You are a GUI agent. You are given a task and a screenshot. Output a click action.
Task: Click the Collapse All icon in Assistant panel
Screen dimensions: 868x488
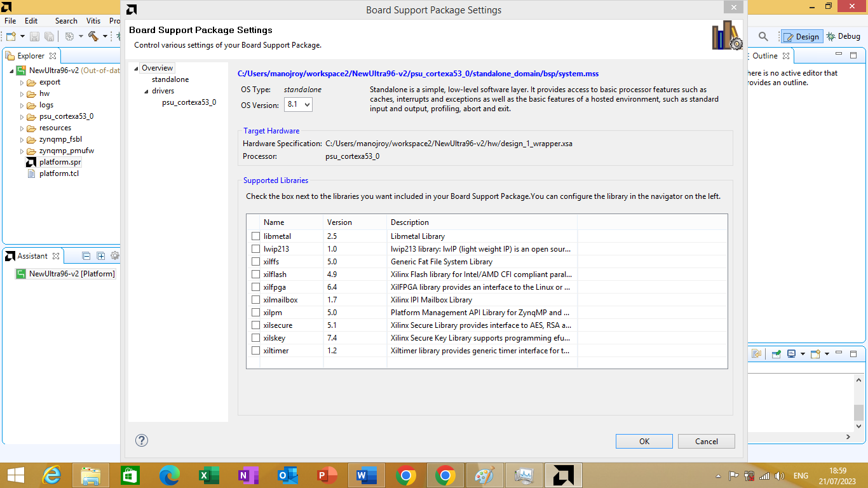86,256
